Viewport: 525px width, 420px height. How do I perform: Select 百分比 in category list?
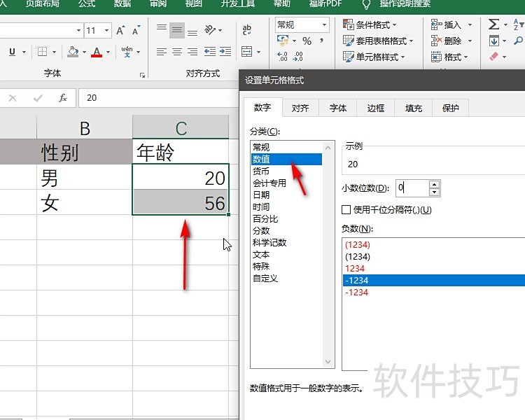click(x=286, y=218)
